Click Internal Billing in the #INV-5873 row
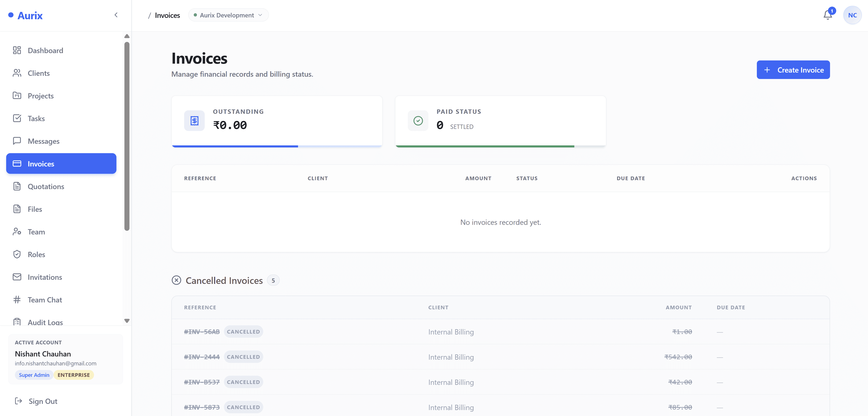 click(451, 407)
